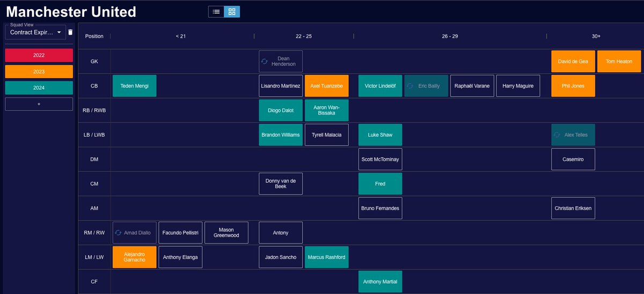Screen dimensions: 644x294
Task: Select the 2022 contract expiry color
Action: coord(39,55)
